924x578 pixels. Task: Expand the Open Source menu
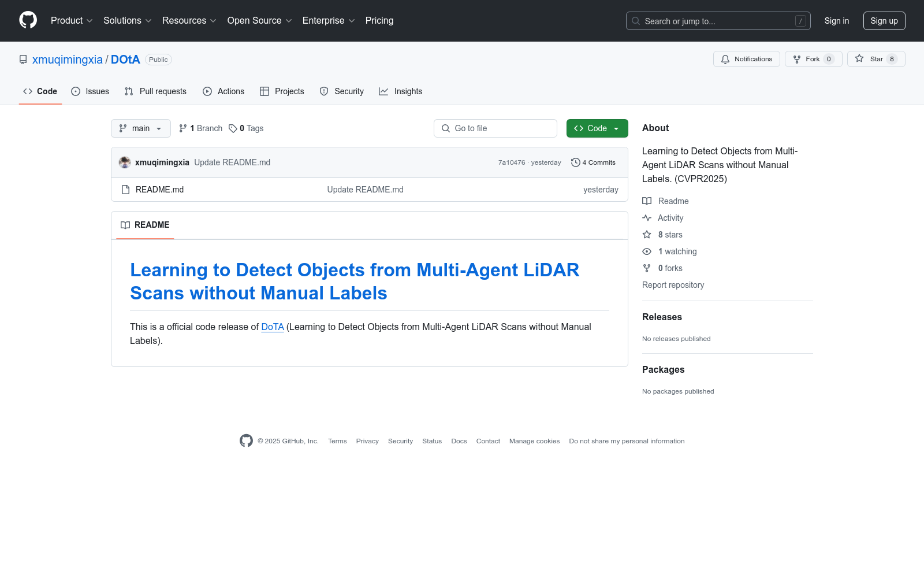tap(260, 21)
